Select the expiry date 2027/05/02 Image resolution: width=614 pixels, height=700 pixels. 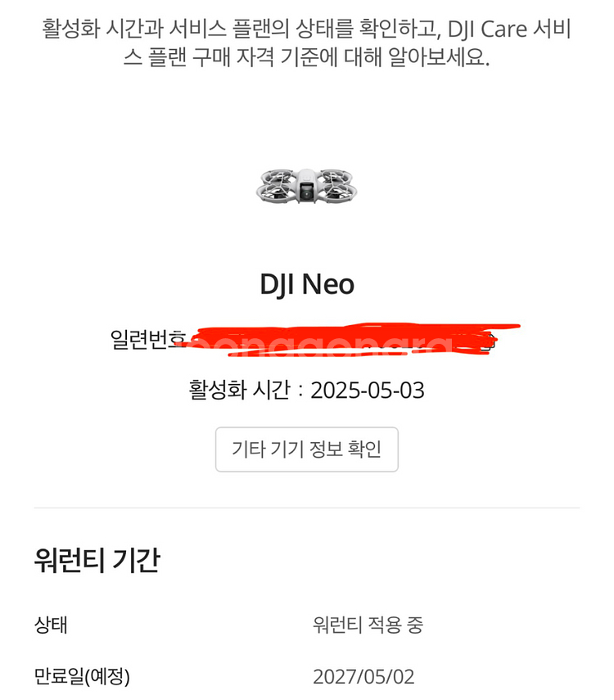(363, 677)
